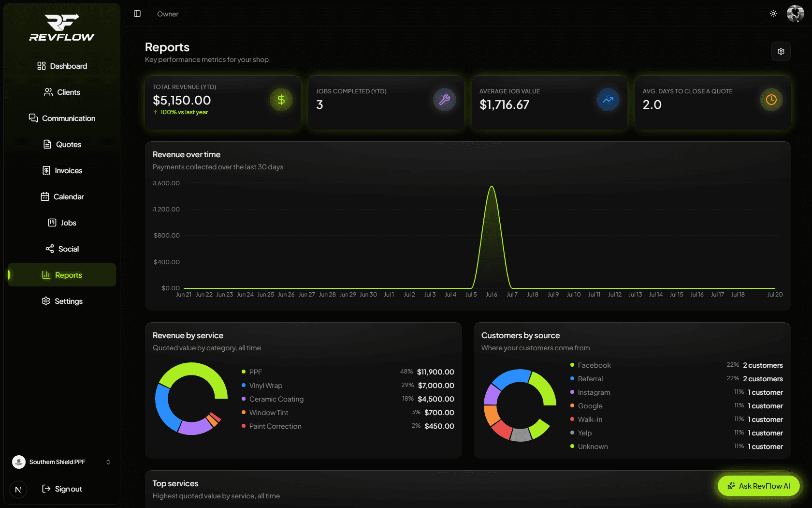Image resolution: width=812 pixels, height=508 pixels.
Task: Open report settings gear button
Action: pos(781,51)
